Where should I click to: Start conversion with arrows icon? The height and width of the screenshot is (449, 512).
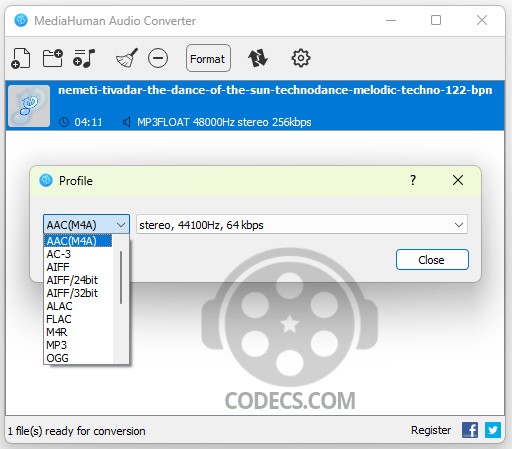tap(258, 58)
